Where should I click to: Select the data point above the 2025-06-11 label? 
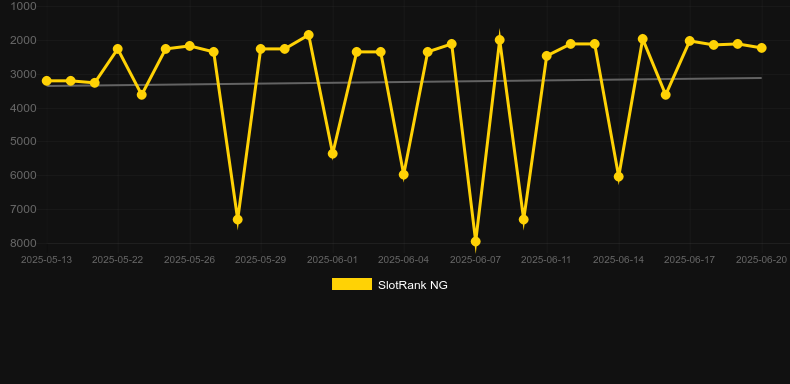point(547,56)
